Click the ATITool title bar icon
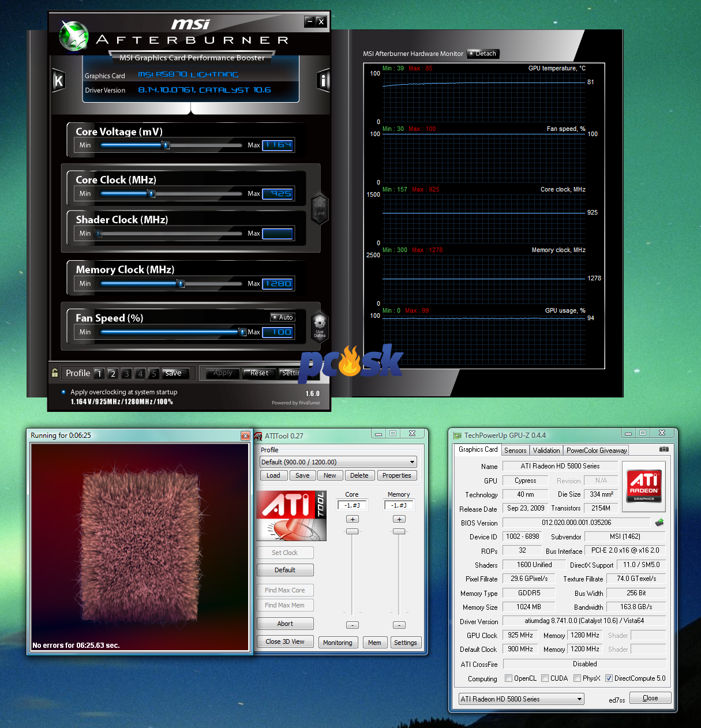701x728 pixels. pyautogui.click(x=258, y=436)
